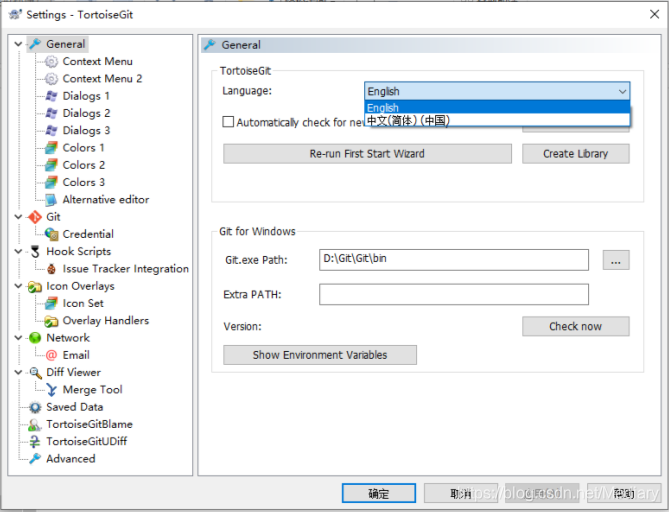Click the 帮助 help button

point(624,494)
